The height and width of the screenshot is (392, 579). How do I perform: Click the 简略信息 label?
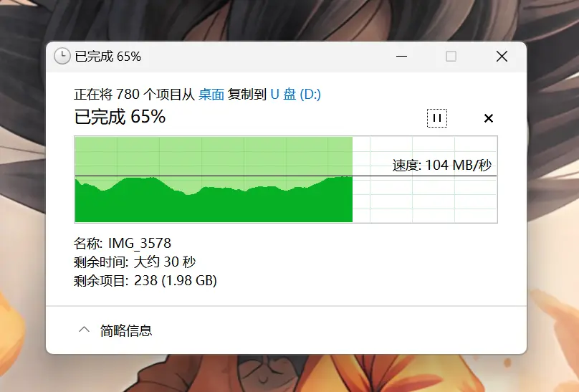coord(126,330)
